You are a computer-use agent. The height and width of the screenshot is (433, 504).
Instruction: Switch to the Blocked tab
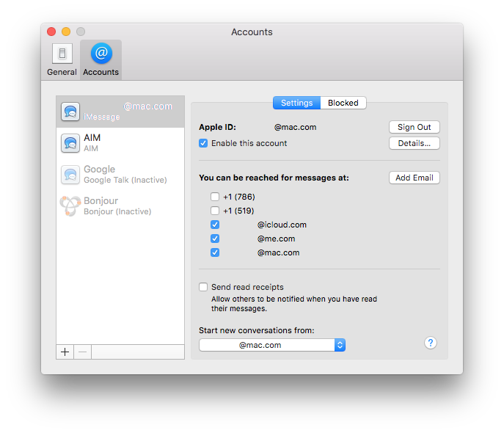(343, 103)
